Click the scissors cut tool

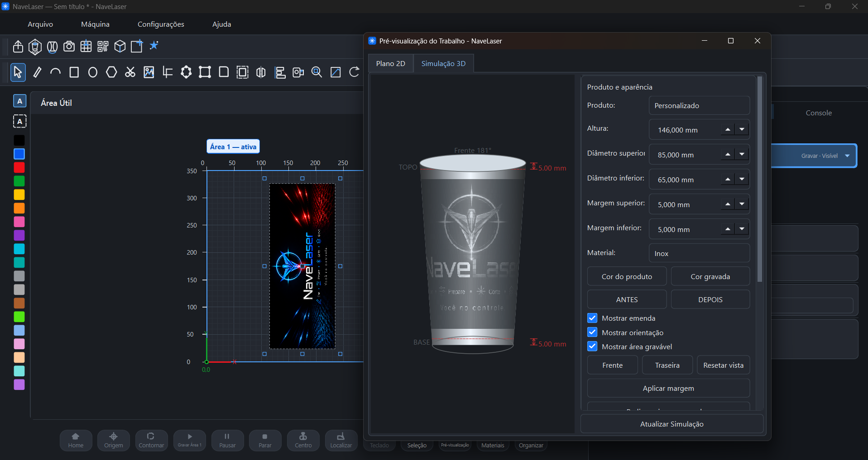click(130, 72)
